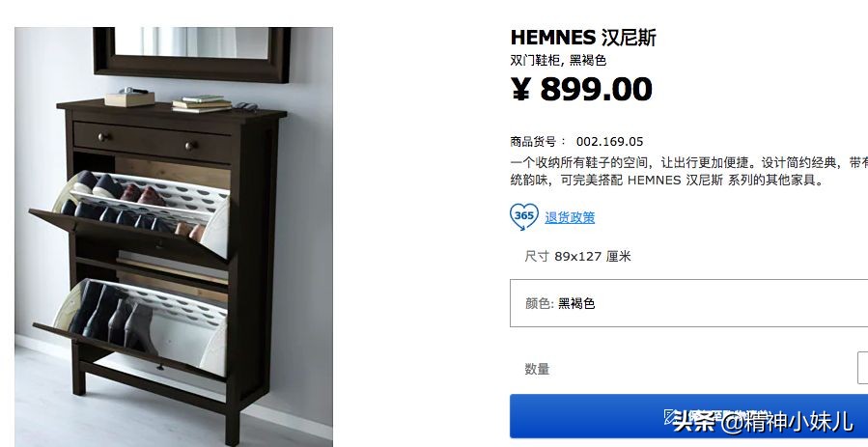
Task: Click the 365 heart return icon
Action: (x=523, y=216)
